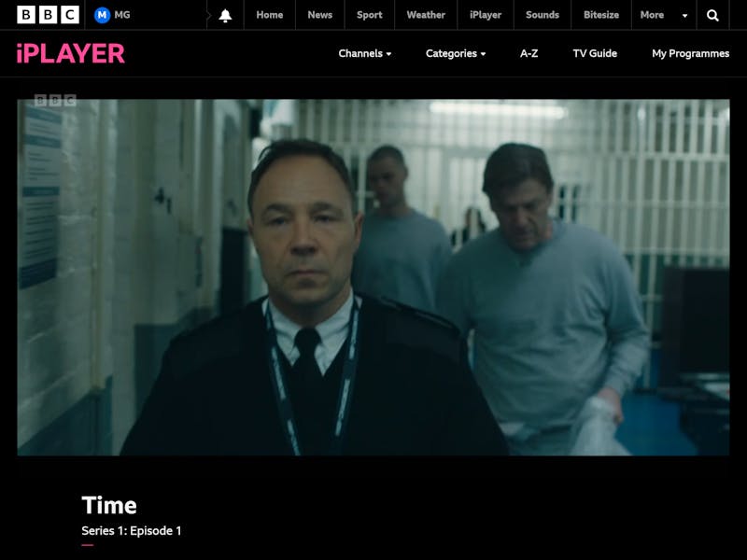Viewport: 747px width, 560px height.
Task: Go to the Home link
Action: (x=270, y=15)
